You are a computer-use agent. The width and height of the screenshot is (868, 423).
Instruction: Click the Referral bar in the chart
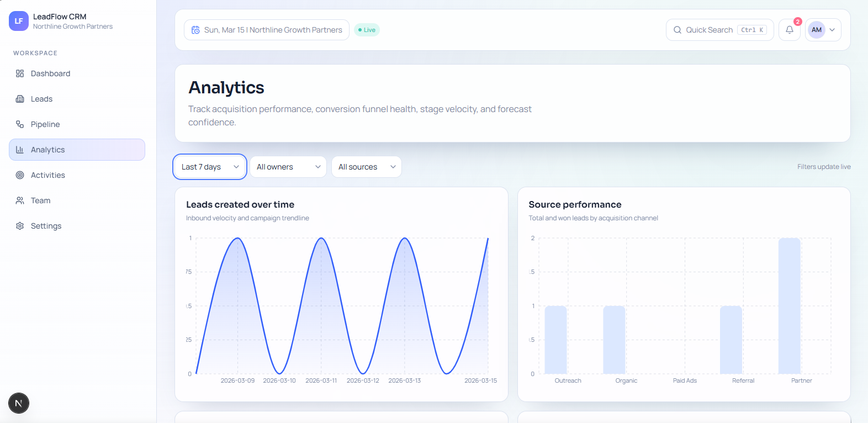pyautogui.click(x=731, y=340)
